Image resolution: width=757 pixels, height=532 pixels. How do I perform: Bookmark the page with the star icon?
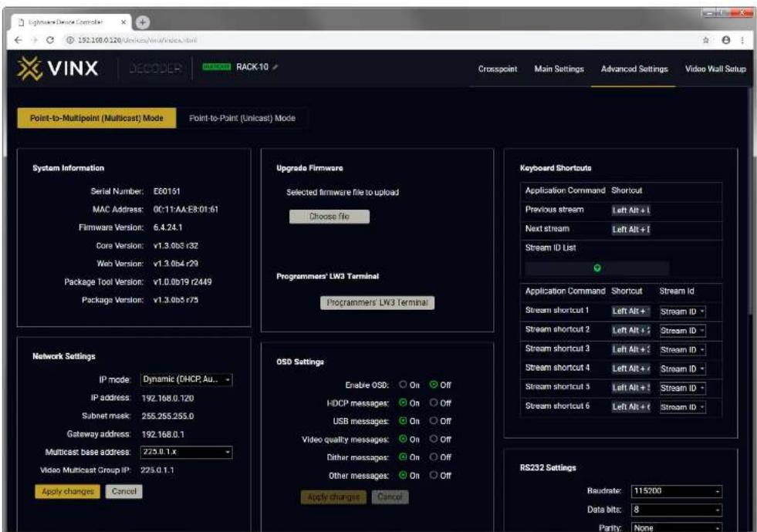click(x=706, y=40)
